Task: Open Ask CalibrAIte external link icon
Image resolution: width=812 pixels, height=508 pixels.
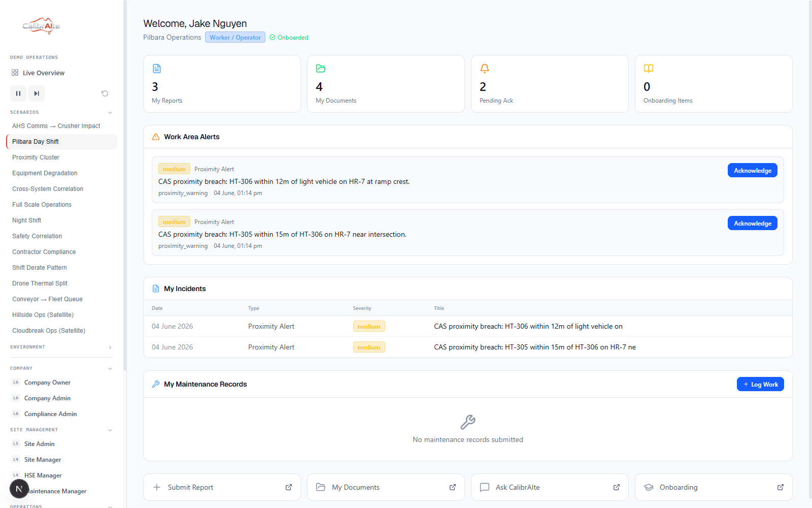Action: tap(617, 487)
